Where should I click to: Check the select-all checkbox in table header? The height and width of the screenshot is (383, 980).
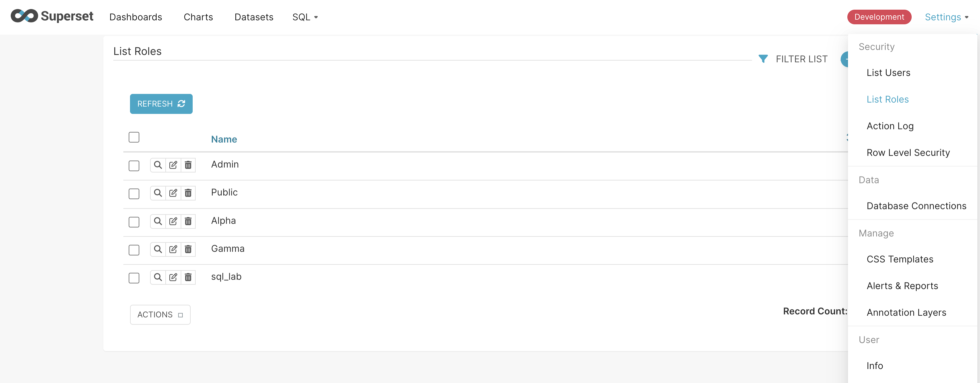click(134, 137)
